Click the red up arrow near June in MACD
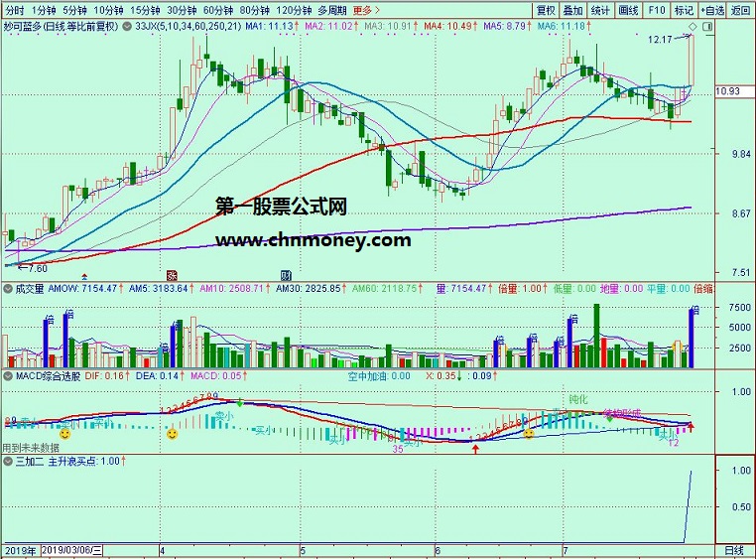The width and height of the screenshot is (756, 559). point(476,450)
